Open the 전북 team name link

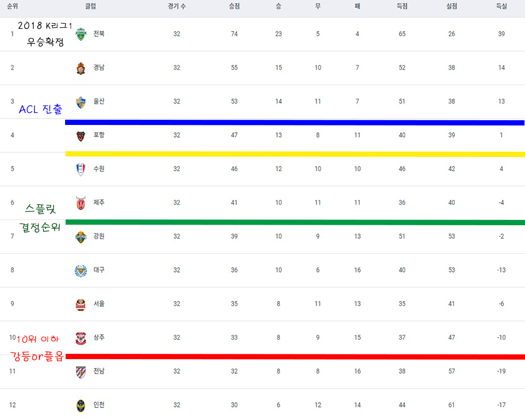(x=99, y=34)
